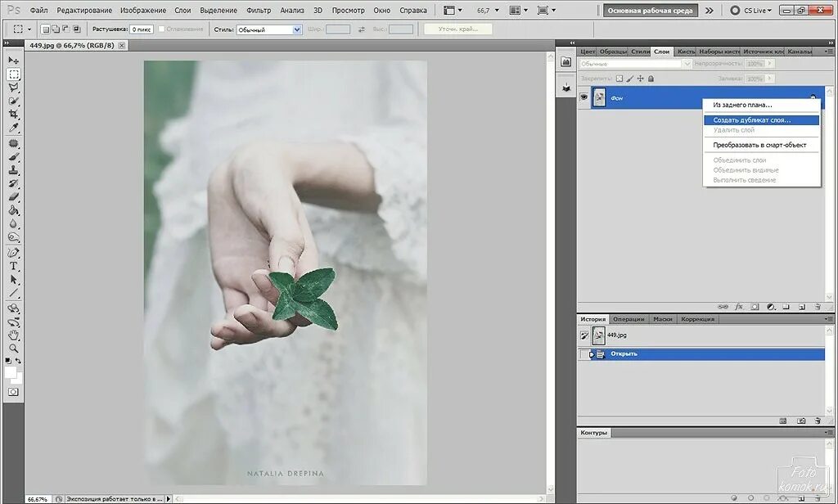Choose Создать дубликат слоя from context menu
Viewport: 838px width, 504px height.
coord(761,120)
